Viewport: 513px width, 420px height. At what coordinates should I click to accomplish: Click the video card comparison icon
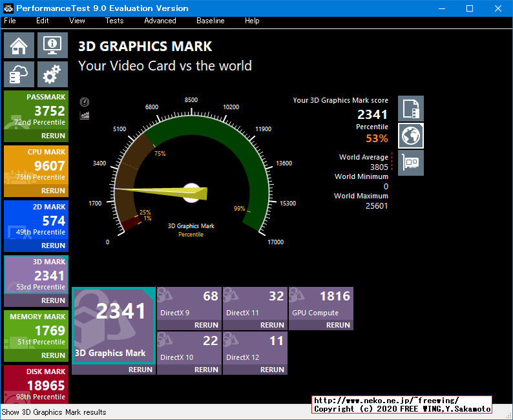coord(411,163)
